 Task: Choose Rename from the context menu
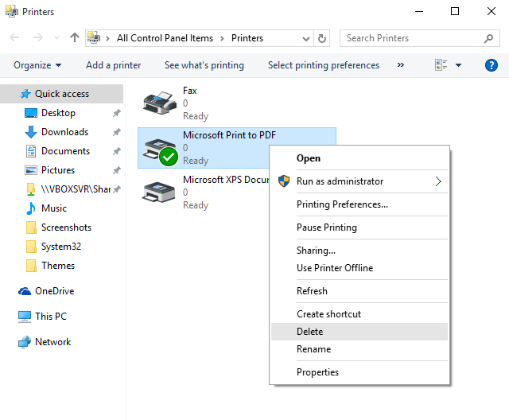click(359, 349)
